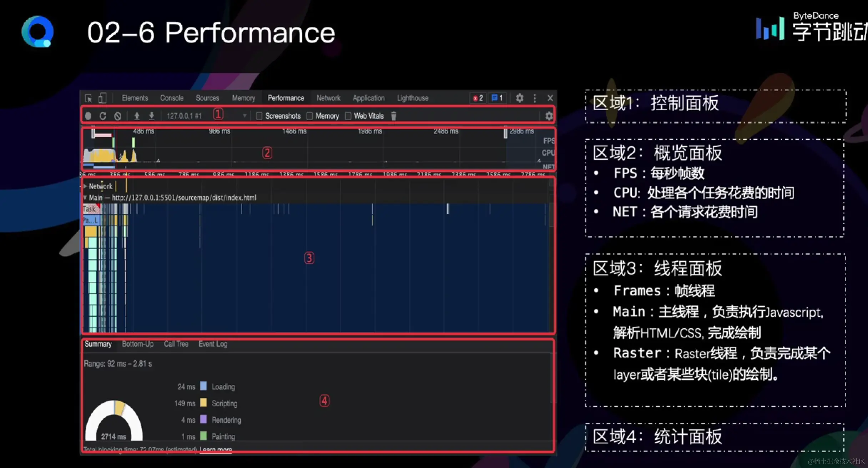Toggle the device toolbar icon
The image size is (868, 468).
(x=102, y=98)
